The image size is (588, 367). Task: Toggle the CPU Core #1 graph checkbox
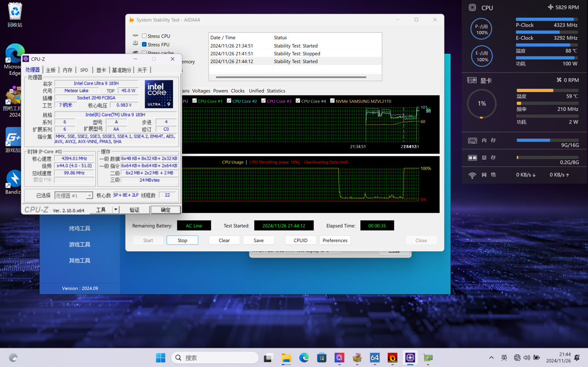(195, 101)
